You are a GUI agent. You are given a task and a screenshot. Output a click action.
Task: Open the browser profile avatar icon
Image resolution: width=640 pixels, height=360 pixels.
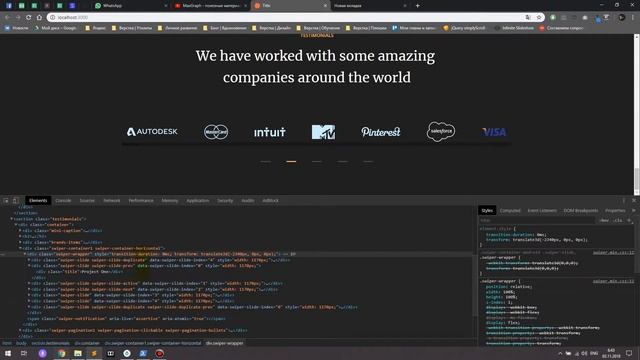(x=622, y=17)
